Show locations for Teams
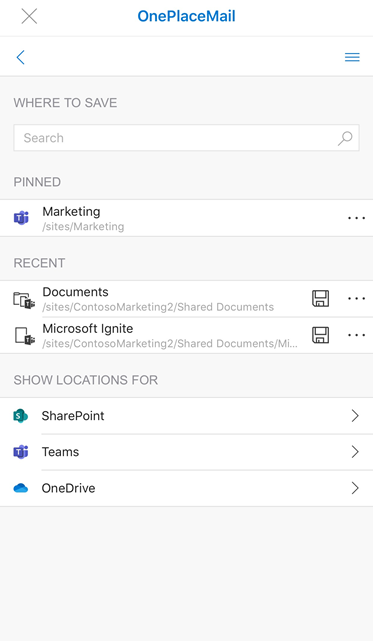The width and height of the screenshot is (373, 641). click(x=186, y=452)
